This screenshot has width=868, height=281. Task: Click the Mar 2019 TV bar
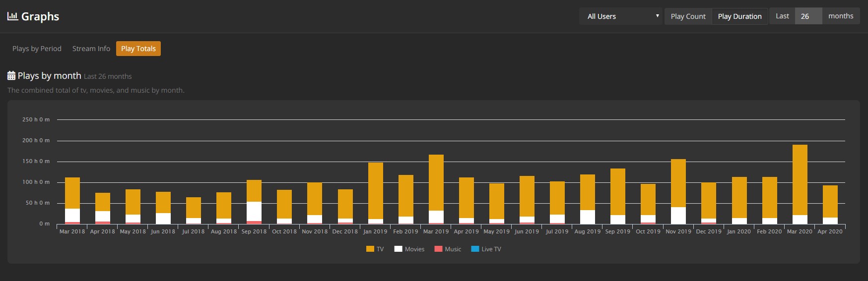[436, 182]
